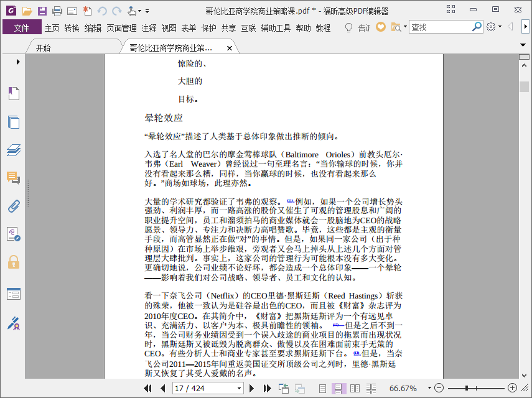This screenshot has height=398, width=532.
Task: Click the lightbulb tell-me icon
Action: 348,27
